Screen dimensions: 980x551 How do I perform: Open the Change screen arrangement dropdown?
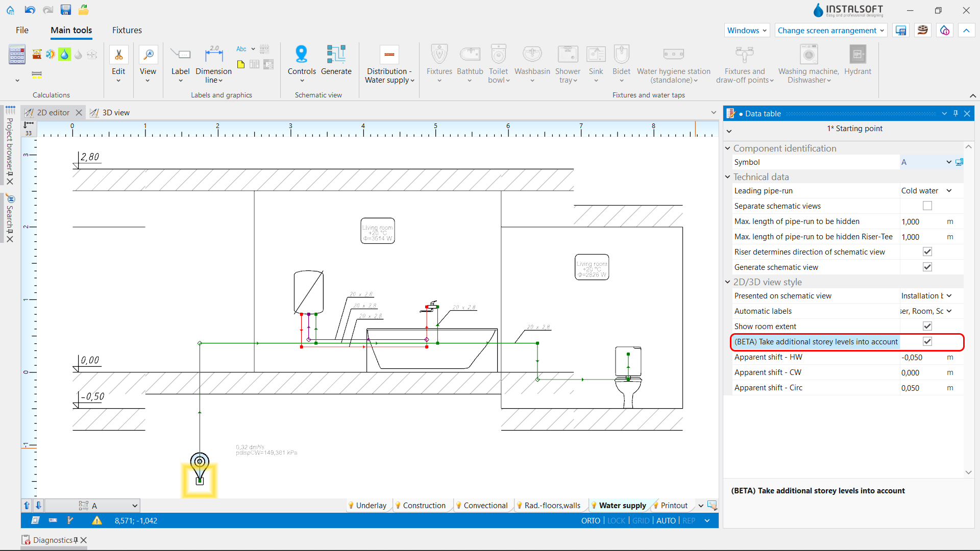830,30
